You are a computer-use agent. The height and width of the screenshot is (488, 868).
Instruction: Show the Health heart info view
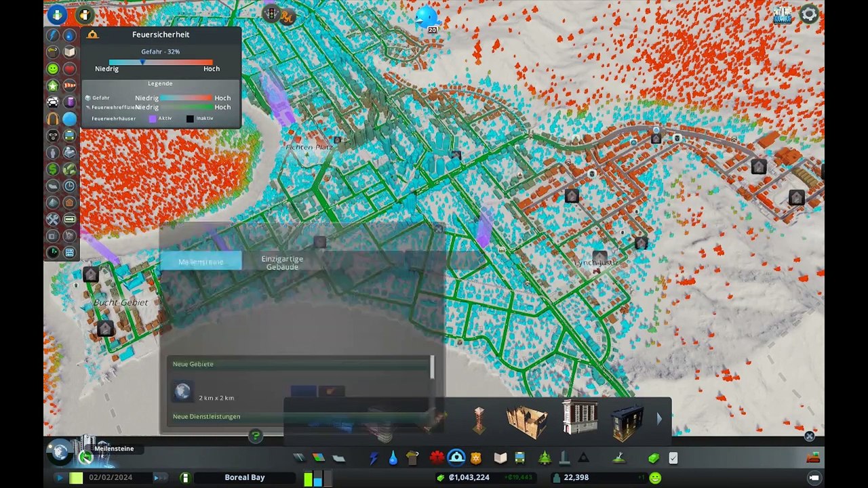click(69, 68)
